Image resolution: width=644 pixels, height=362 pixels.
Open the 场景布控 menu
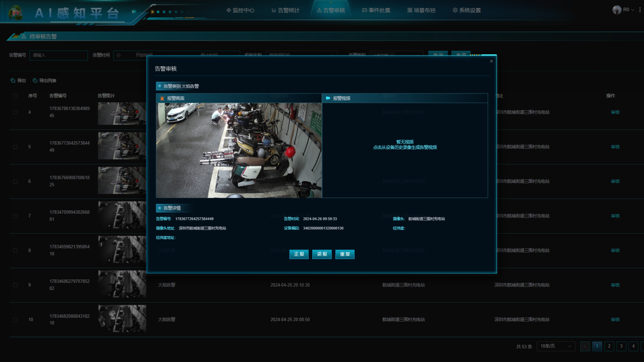421,10
